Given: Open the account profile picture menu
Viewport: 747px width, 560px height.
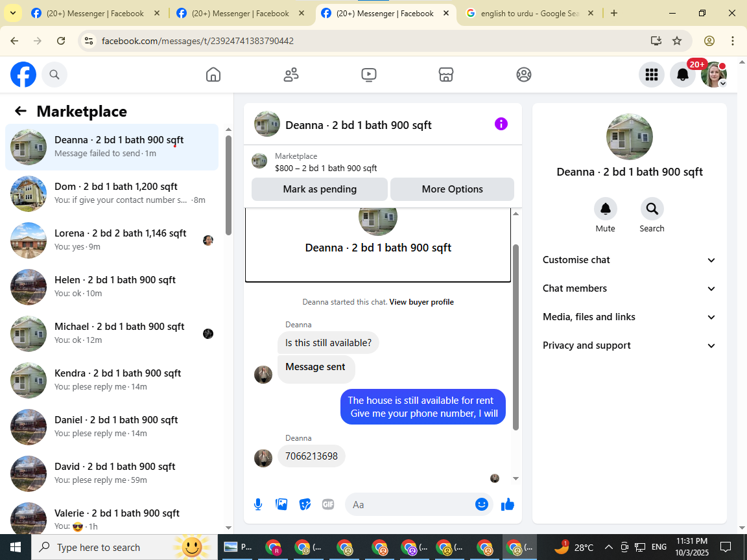Looking at the screenshot, I should click(x=714, y=75).
